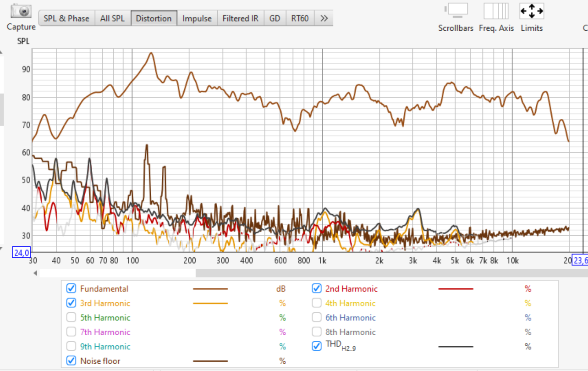Enable the 5th Harmonic checkbox

coord(71,317)
